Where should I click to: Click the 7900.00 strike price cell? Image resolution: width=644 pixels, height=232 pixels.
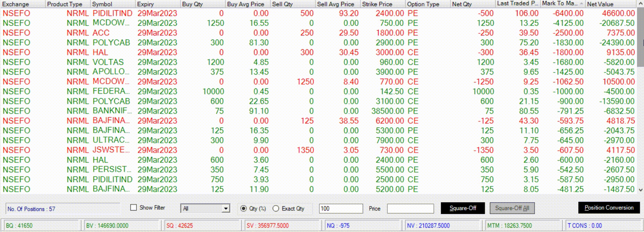tap(390, 140)
